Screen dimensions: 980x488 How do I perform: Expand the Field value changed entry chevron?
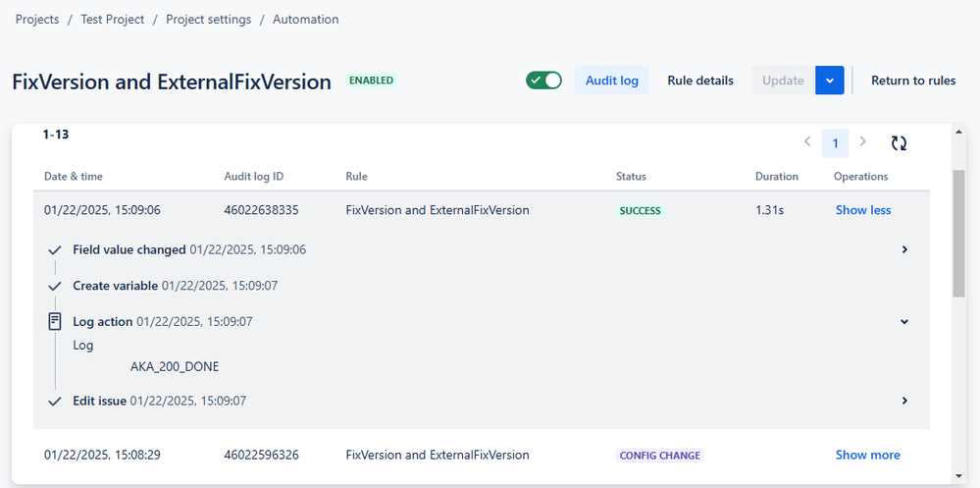pyautogui.click(x=904, y=249)
